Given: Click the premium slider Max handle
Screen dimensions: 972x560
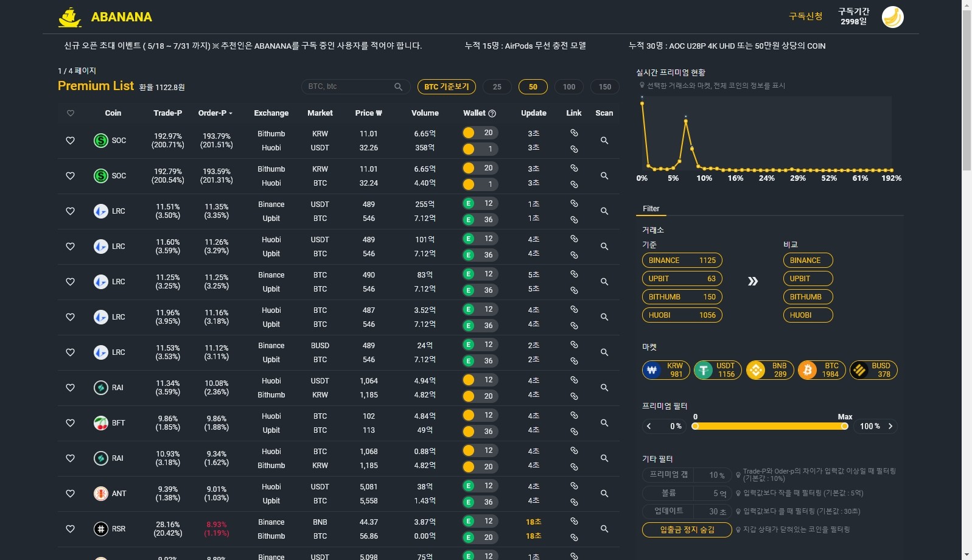Looking at the screenshot, I should (x=845, y=426).
